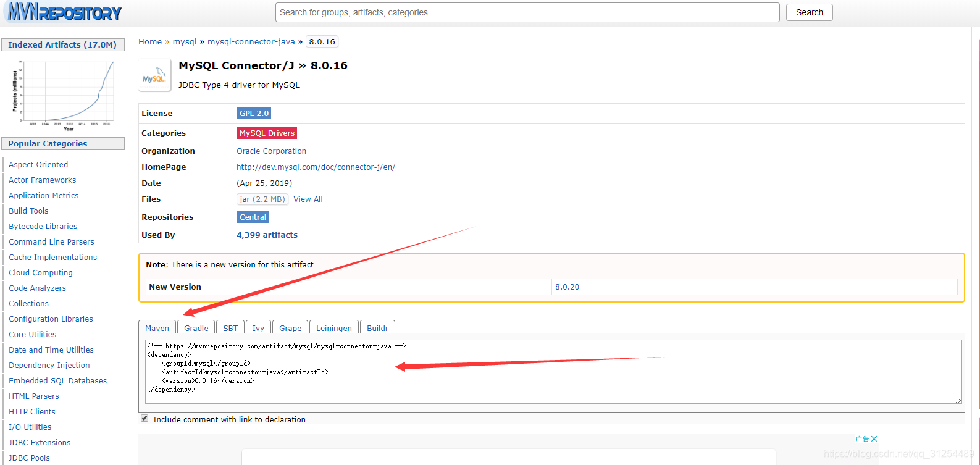Open Configuration Libraries category
The height and width of the screenshot is (465, 980).
click(51, 319)
